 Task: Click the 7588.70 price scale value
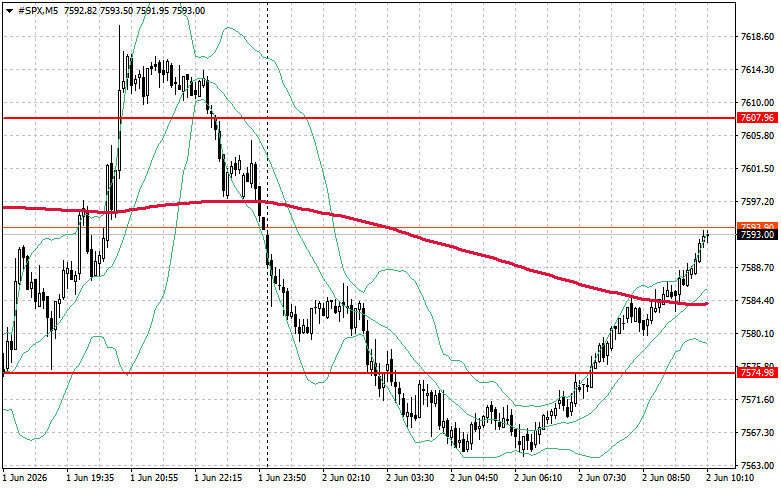point(757,268)
